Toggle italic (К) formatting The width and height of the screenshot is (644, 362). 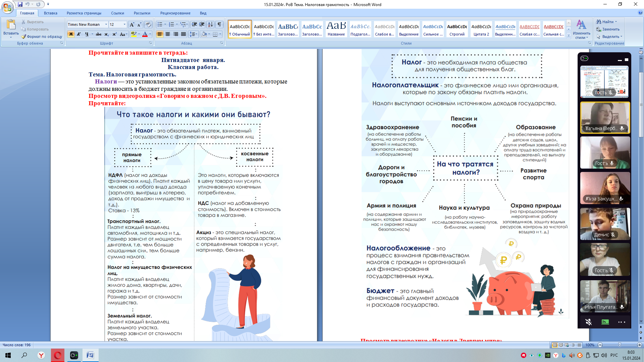(78, 34)
